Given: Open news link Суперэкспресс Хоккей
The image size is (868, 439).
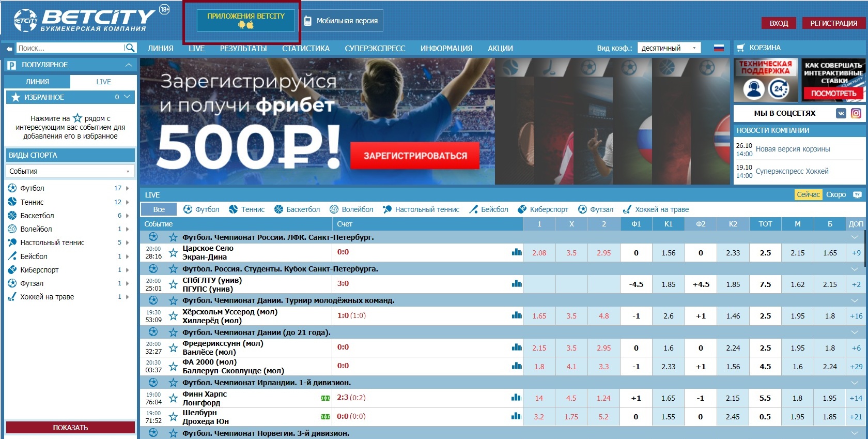Looking at the screenshot, I should 792,171.
